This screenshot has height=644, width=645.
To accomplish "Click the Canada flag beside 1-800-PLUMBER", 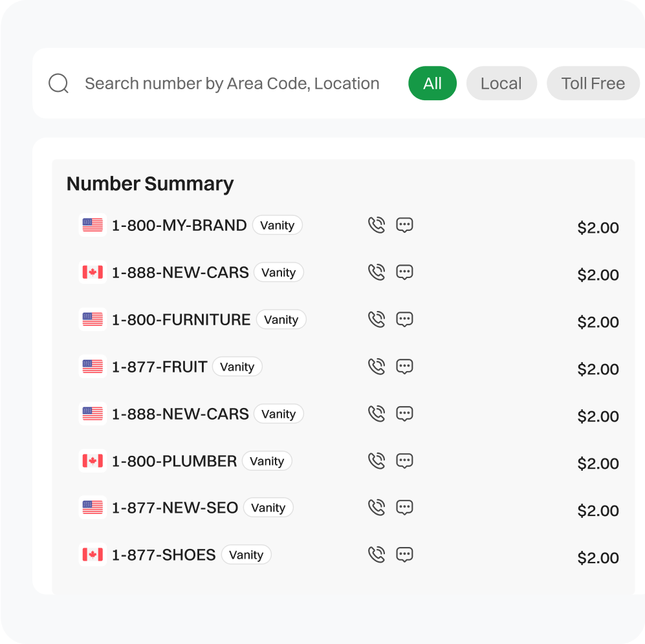I will click(93, 461).
